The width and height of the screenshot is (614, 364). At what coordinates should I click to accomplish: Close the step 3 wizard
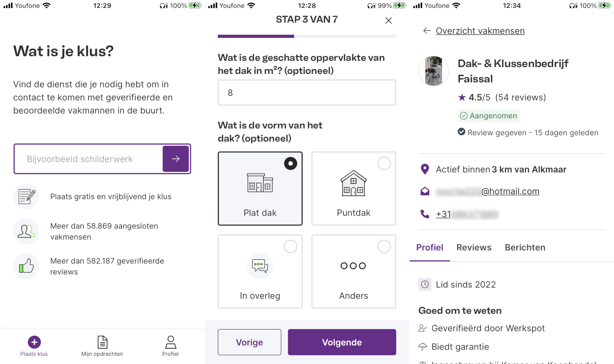389,20
